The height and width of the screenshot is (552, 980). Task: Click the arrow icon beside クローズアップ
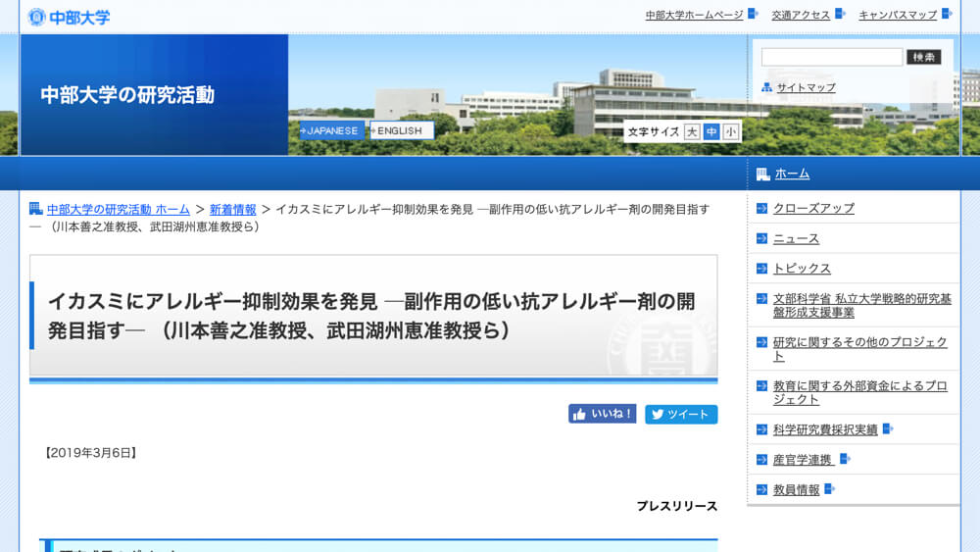pyautogui.click(x=761, y=208)
